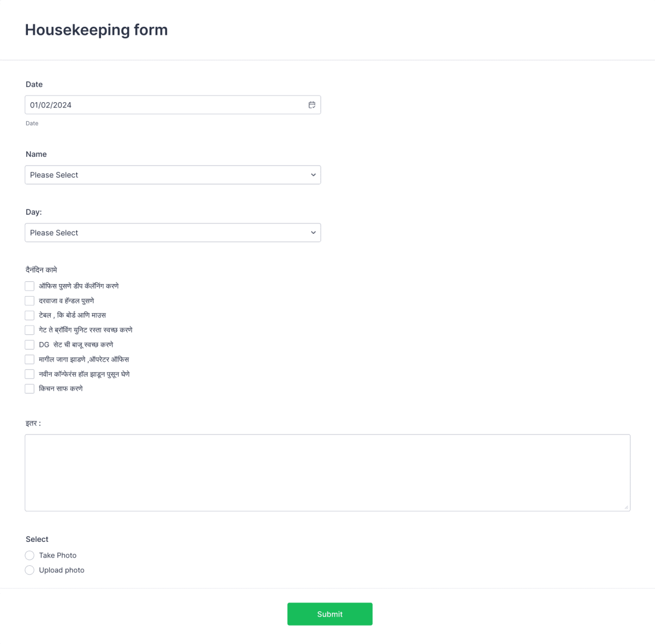The image size is (655, 644).
Task: Check the DG सेट ची बाजू checkbox
Action: [29, 344]
